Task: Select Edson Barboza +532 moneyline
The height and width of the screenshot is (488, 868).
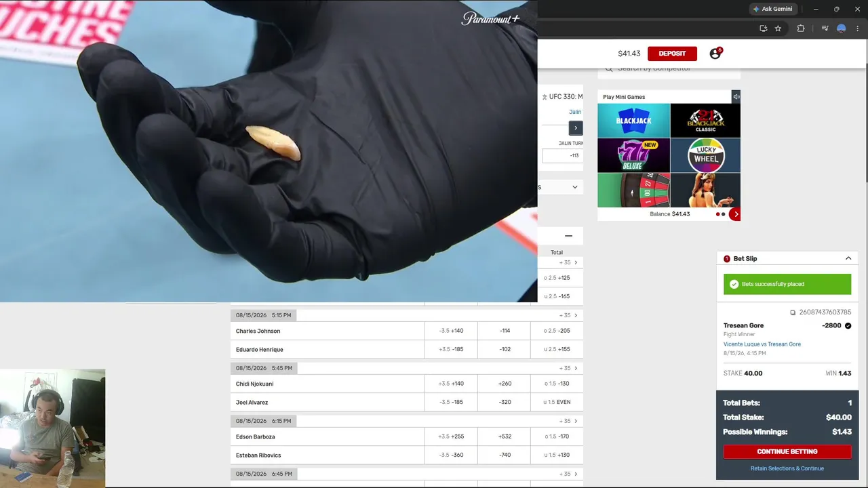Action: pyautogui.click(x=505, y=436)
